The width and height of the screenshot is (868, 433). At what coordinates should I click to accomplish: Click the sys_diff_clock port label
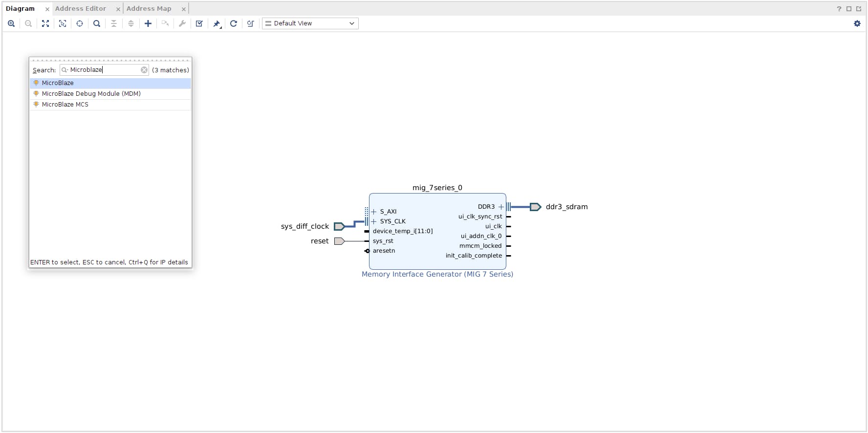click(x=305, y=226)
